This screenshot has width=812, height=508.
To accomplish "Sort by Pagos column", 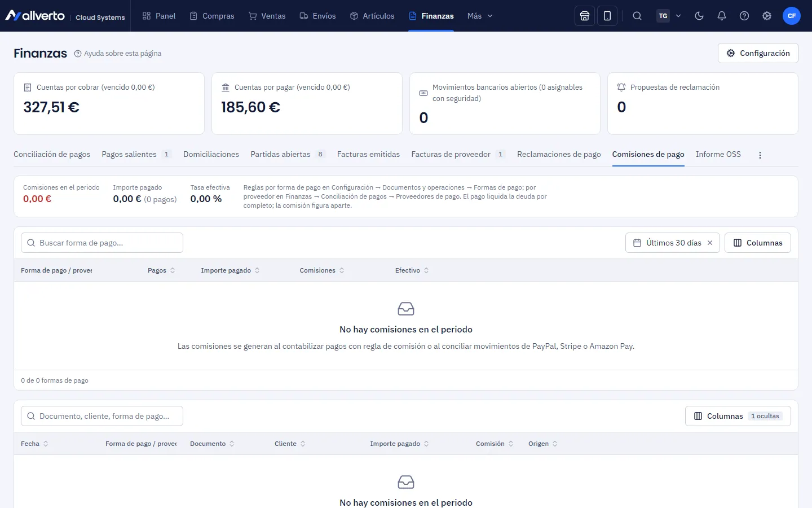I will [x=161, y=270].
